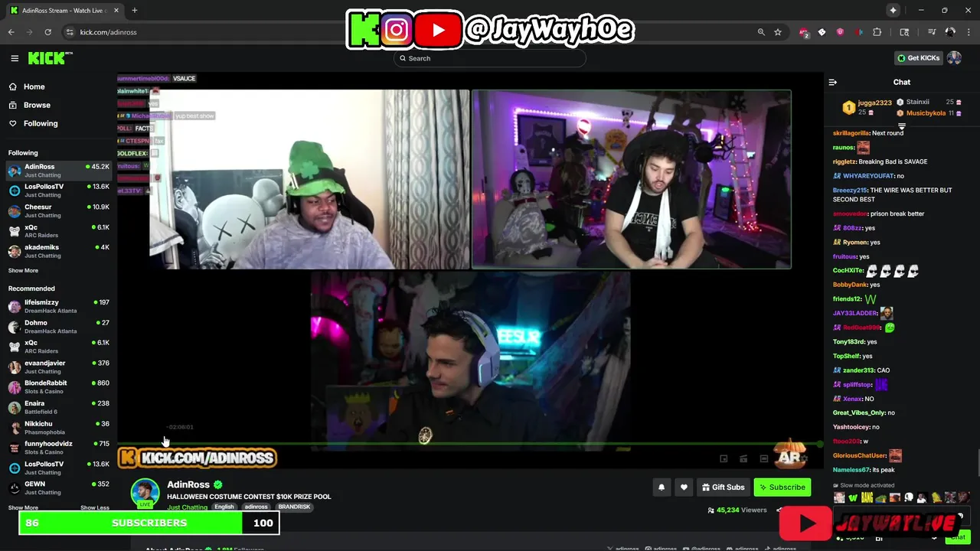Click the Gift Subs button
Viewport: 980px width, 551px height.
(x=723, y=487)
